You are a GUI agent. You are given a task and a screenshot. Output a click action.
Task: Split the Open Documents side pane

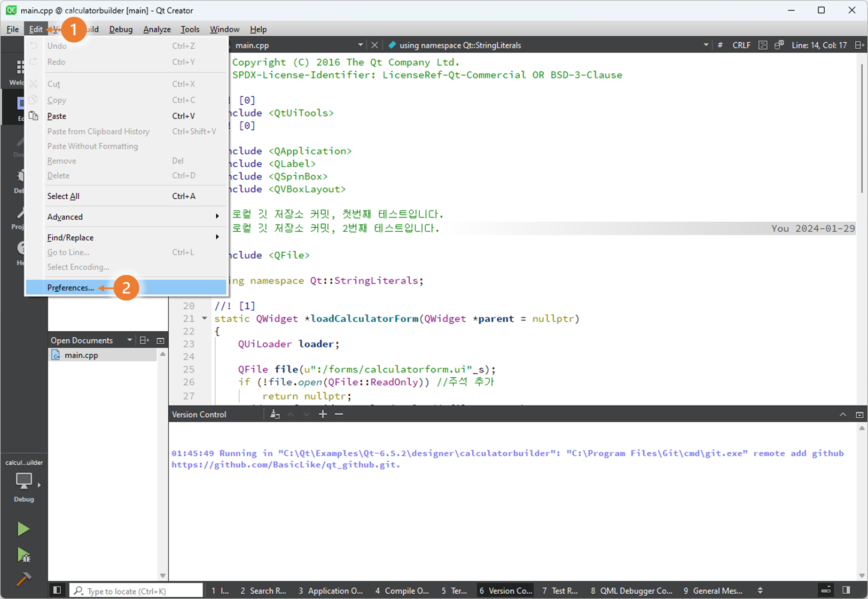pos(144,340)
